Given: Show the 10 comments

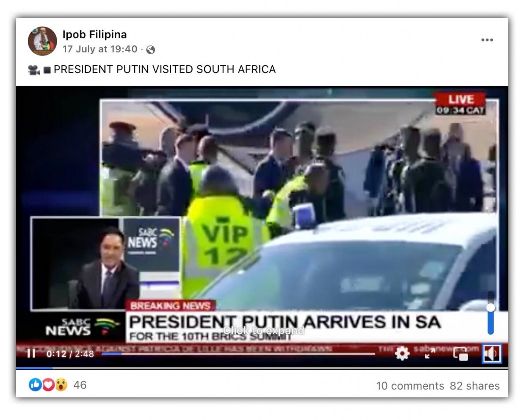Looking at the screenshot, I should point(410,386).
